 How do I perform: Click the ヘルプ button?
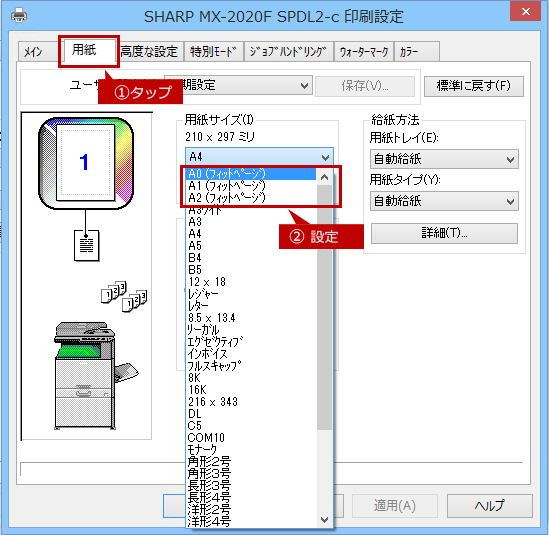(x=490, y=506)
